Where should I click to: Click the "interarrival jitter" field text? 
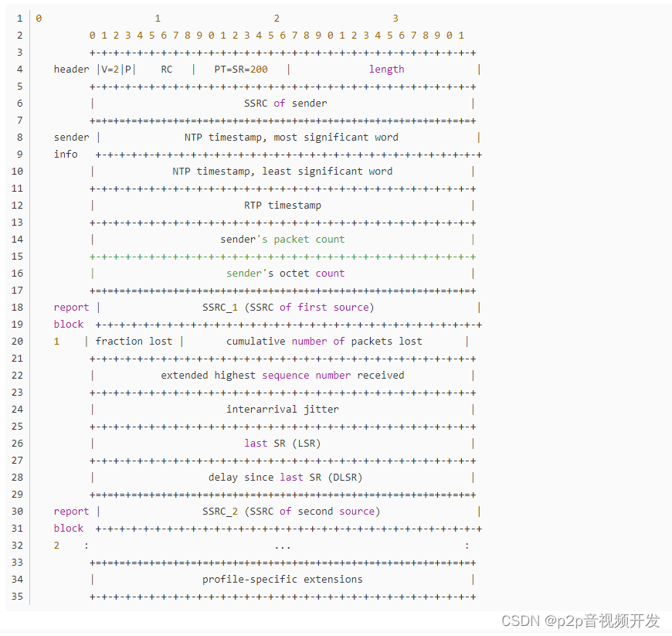[284, 409]
